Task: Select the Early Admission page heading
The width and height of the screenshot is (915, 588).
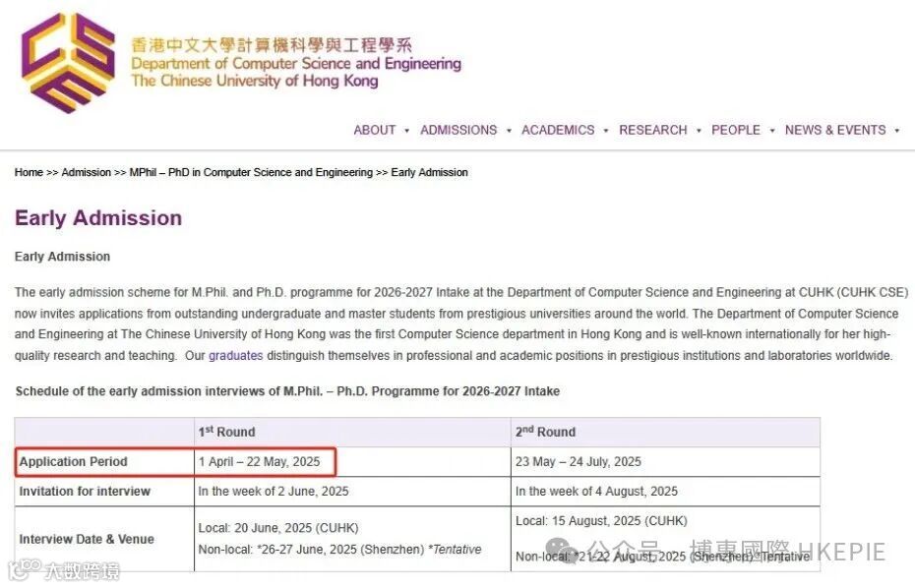Action: (x=98, y=218)
